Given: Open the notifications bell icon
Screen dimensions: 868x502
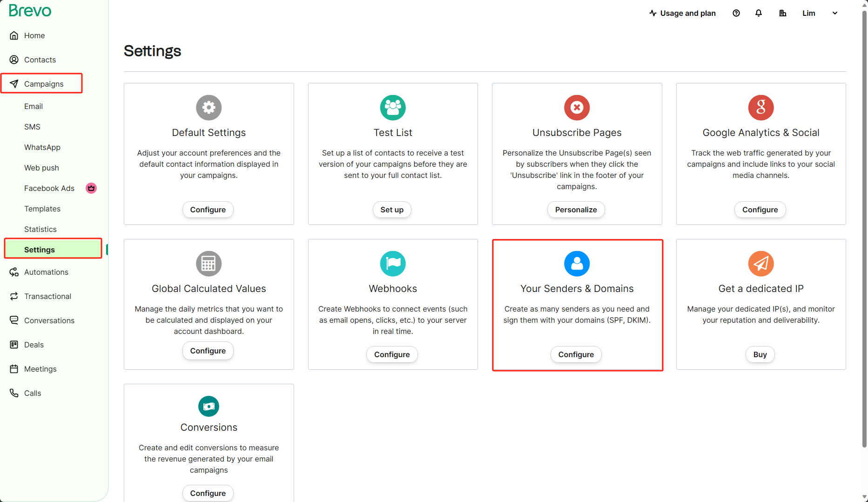Looking at the screenshot, I should [759, 13].
